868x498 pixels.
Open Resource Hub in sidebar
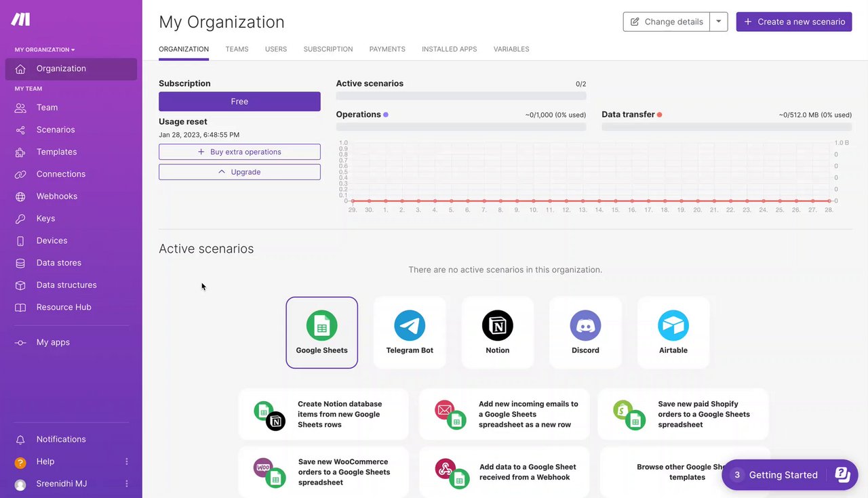pos(71,308)
